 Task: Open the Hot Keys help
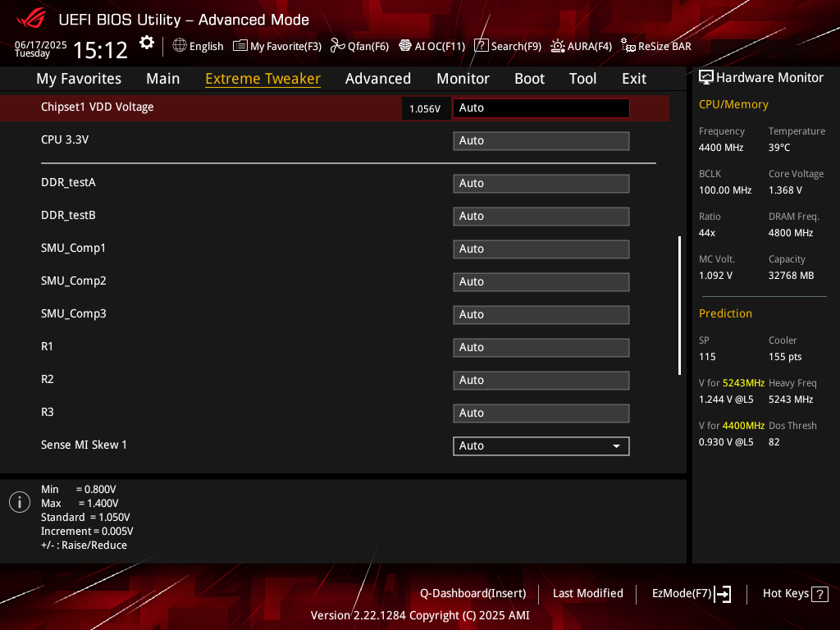point(796,594)
